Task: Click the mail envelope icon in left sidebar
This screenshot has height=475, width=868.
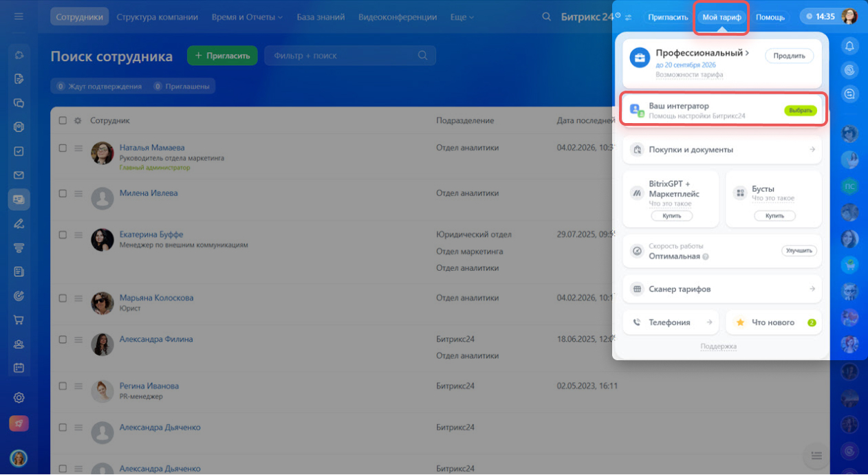Action: pos(19,175)
